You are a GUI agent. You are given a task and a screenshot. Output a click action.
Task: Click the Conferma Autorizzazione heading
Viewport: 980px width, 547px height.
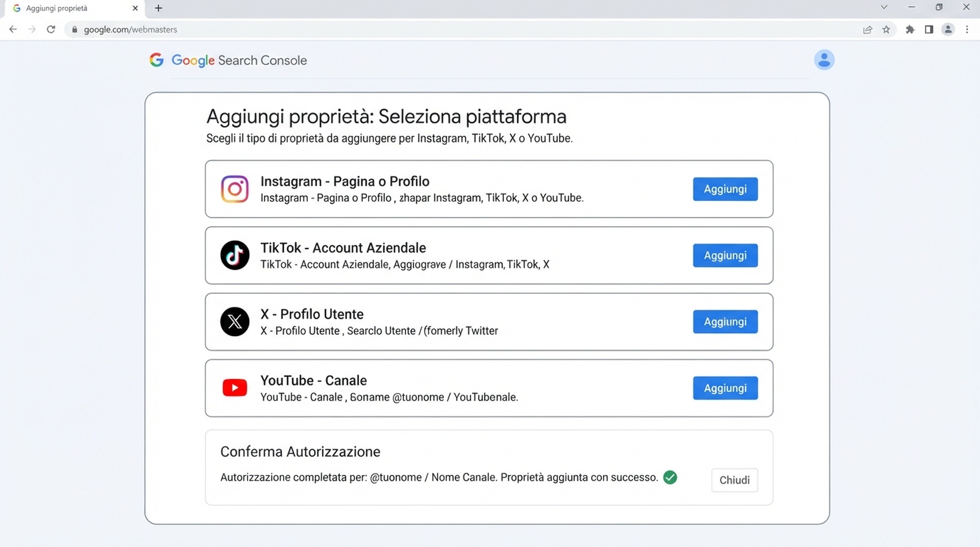click(300, 451)
